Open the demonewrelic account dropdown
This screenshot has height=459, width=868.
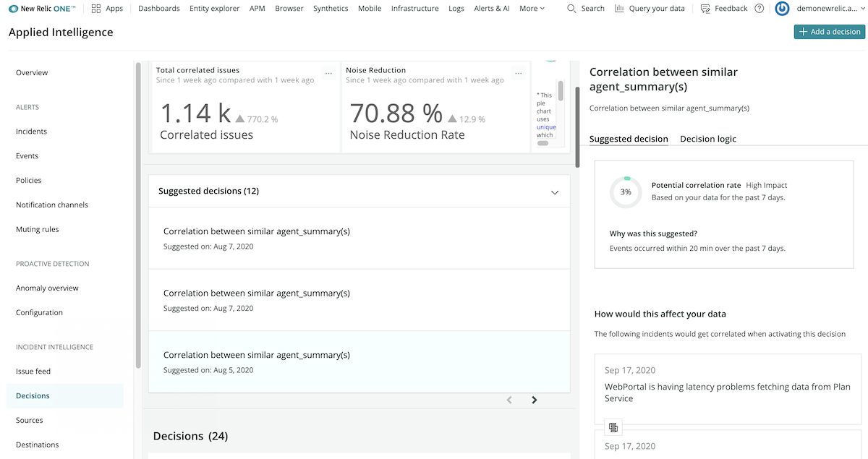[832, 9]
